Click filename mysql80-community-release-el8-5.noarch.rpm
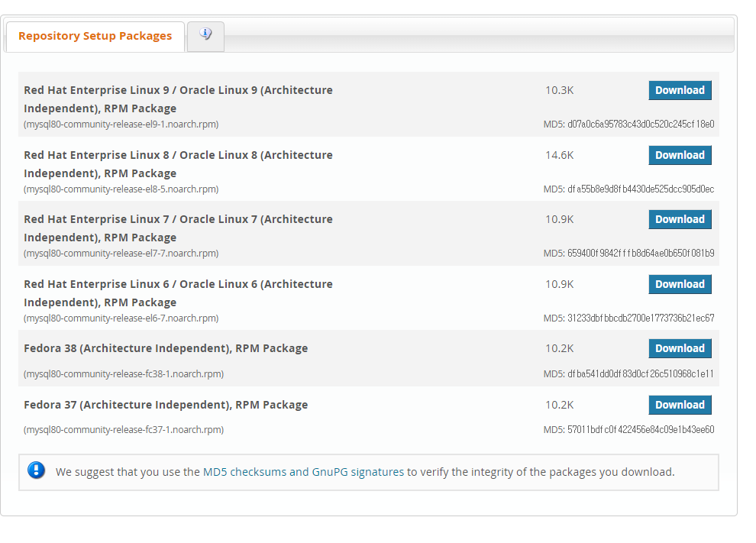 click(x=121, y=189)
